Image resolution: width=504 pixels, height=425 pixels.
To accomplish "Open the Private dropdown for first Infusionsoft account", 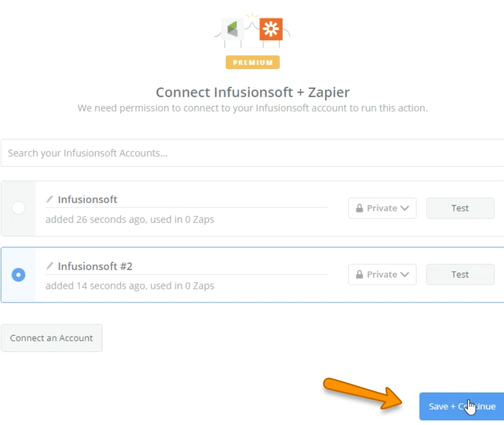I will pos(383,209).
